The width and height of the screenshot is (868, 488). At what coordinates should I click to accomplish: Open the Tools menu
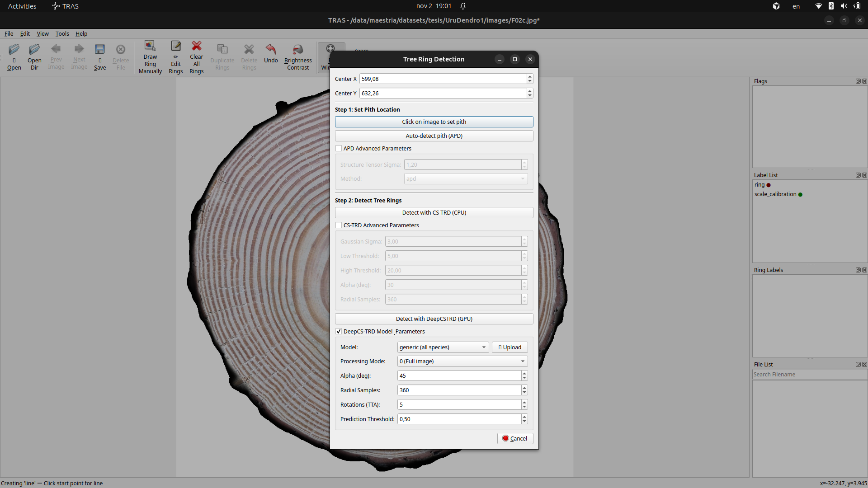point(62,33)
